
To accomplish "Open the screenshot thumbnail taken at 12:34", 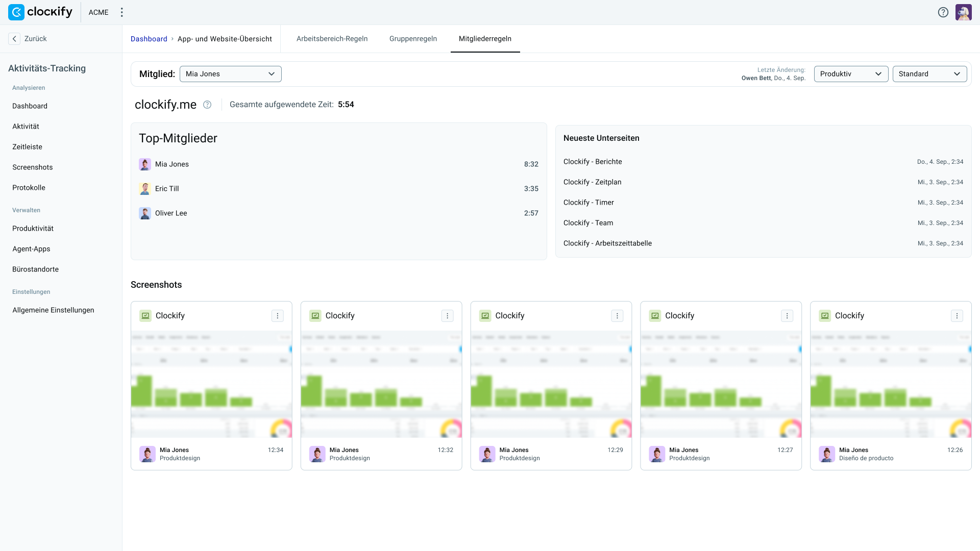I will point(212,384).
